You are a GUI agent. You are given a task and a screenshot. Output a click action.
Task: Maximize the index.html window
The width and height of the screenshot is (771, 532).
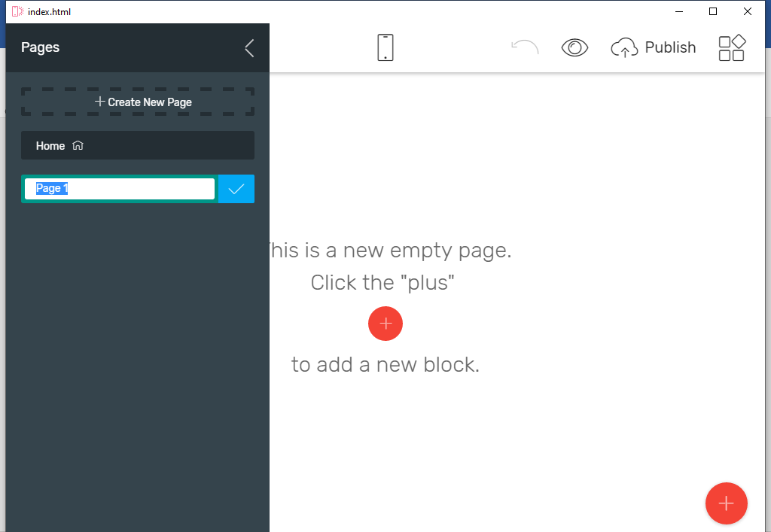(713, 11)
